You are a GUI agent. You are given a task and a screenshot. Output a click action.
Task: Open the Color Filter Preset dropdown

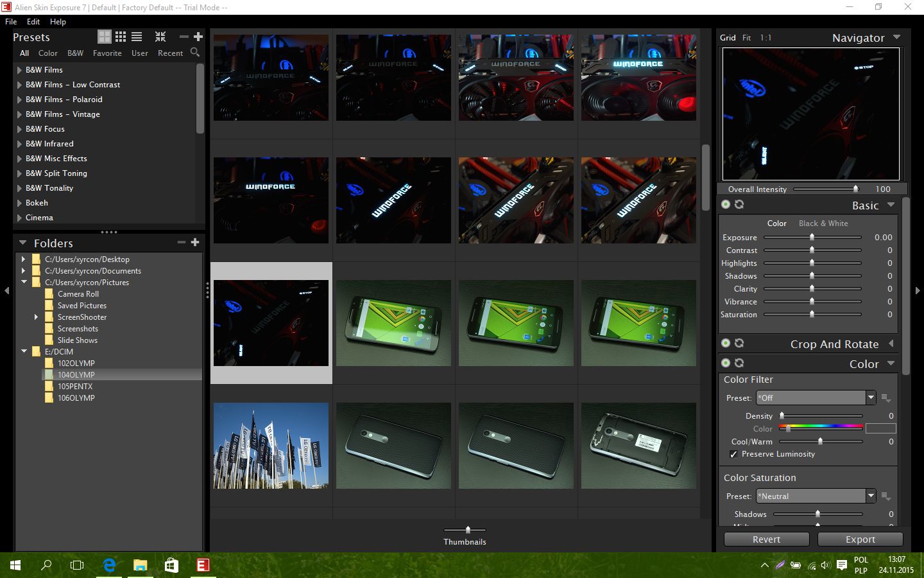tap(871, 398)
